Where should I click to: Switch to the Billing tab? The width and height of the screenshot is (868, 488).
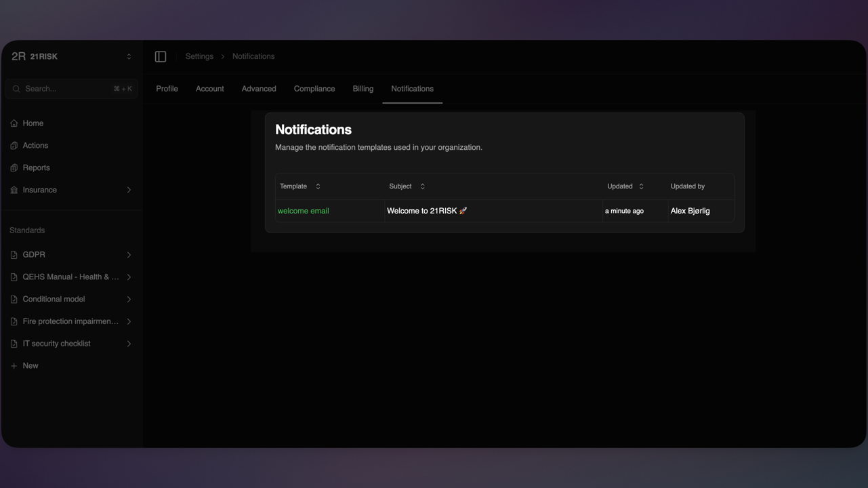click(x=363, y=88)
